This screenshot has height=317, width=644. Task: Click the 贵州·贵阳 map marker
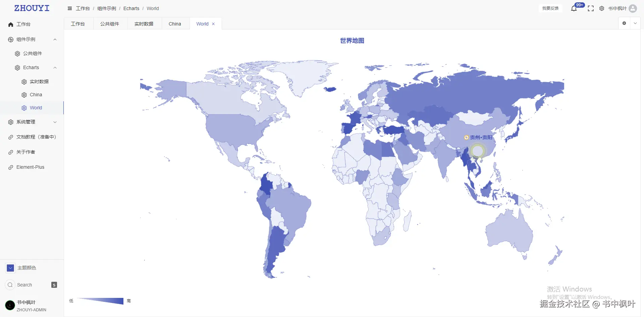pyautogui.click(x=466, y=138)
